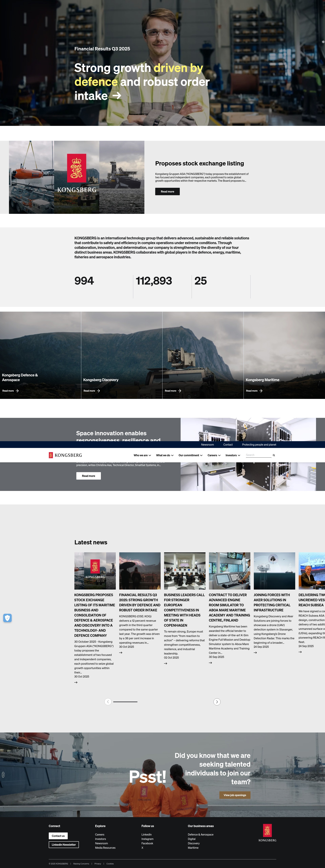Click the arrow after the hero headline 'intake'
This screenshot has height=868, width=325.
tap(117, 96)
